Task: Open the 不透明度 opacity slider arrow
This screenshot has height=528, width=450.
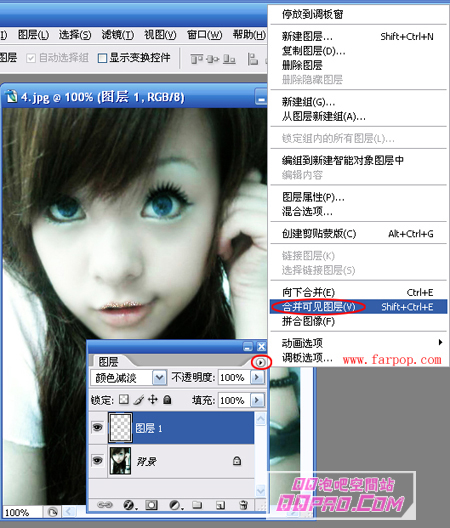Action: [x=257, y=377]
